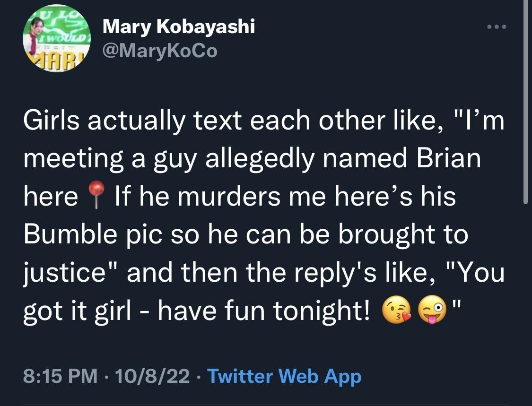Click the separator dot between timestamp and date
Screen dimensions: 532x406
point(106,377)
